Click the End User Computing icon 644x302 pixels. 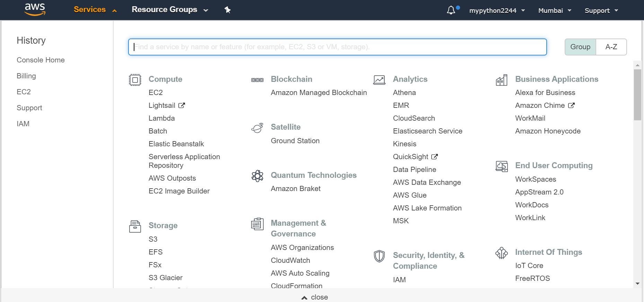coord(502,166)
